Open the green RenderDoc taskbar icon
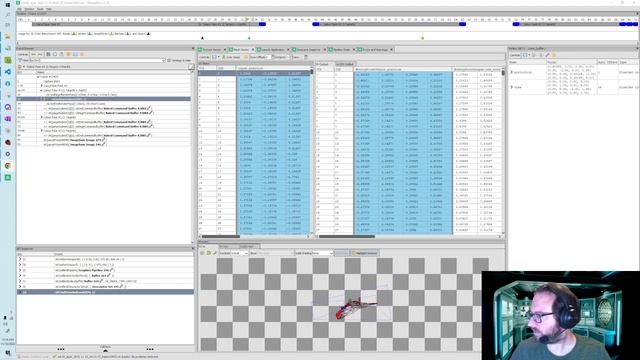 (x=8, y=178)
